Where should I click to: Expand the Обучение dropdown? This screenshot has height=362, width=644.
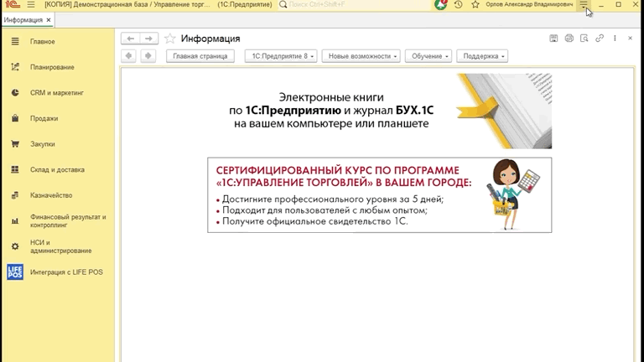point(428,56)
